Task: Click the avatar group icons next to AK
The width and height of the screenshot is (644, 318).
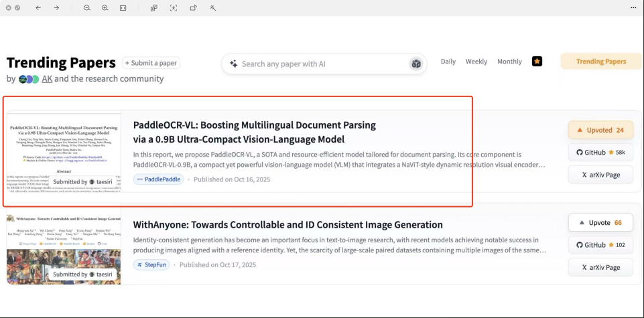Action: click(29, 79)
